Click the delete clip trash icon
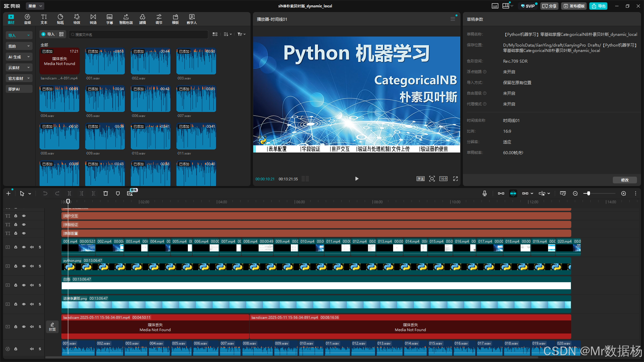This screenshot has width=644, height=362. pos(106,193)
